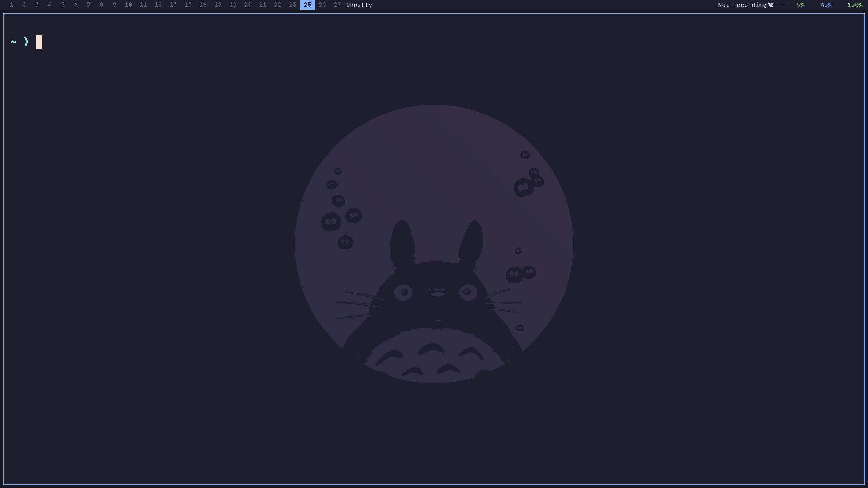
Task: Click the Ghostty window title
Action: pyautogui.click(x=359, y=5)
